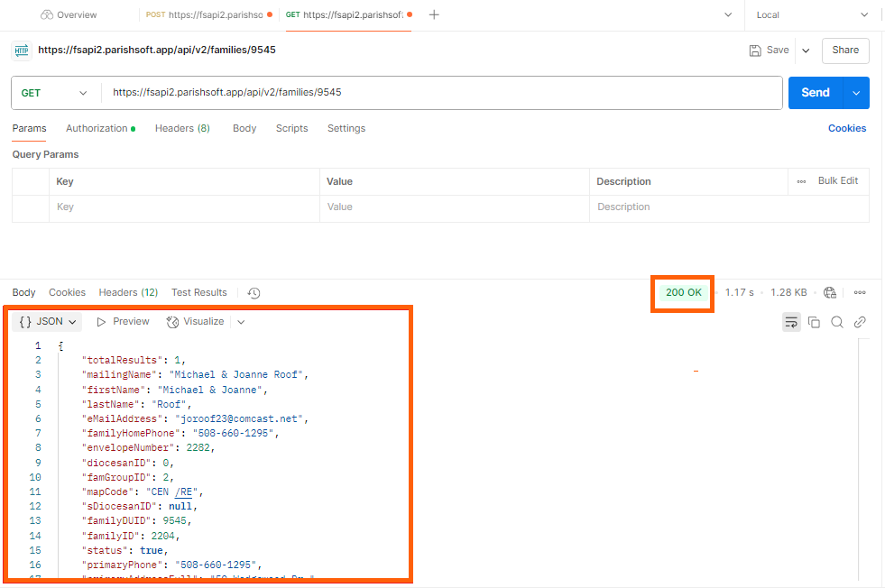
Task: Click the 200 OK status badge
Action: (x=683, y=293)
